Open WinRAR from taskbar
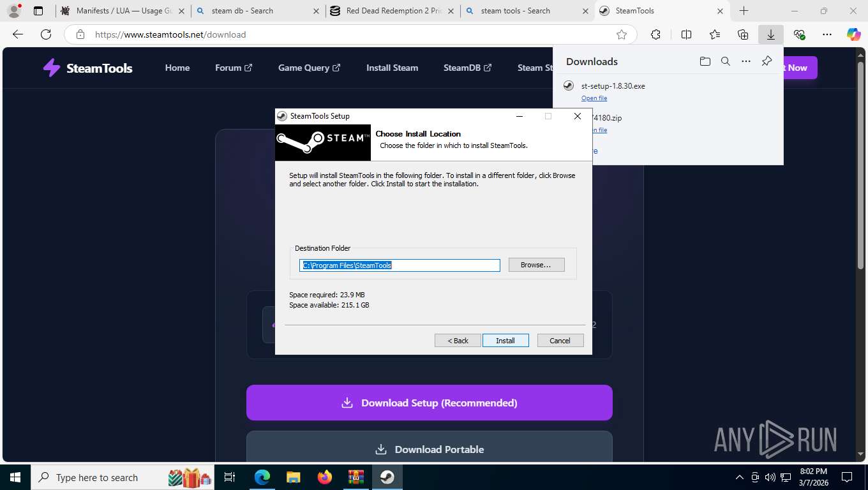868x490 pixels. point(355,477)
